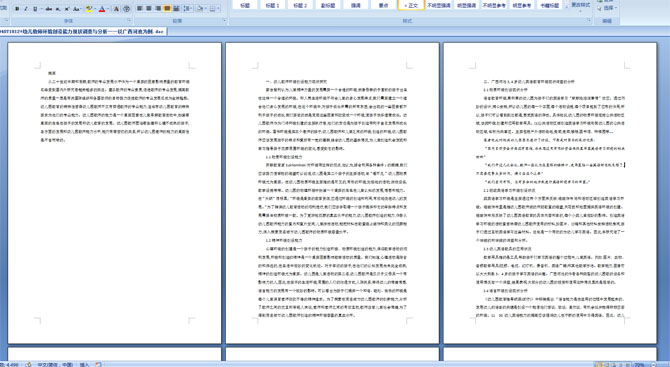Center align the paragraph
670x367 pixels.
tap(149, 8)
